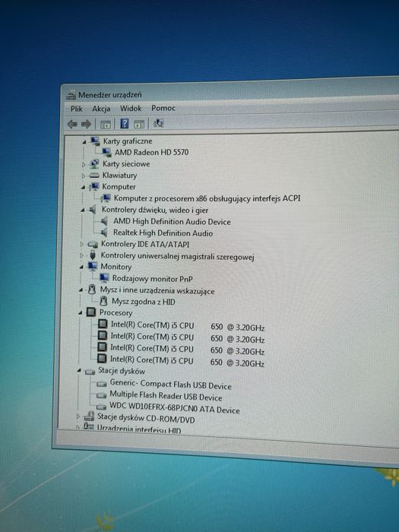Click the Komputer category icon

(x=93, y=187)
